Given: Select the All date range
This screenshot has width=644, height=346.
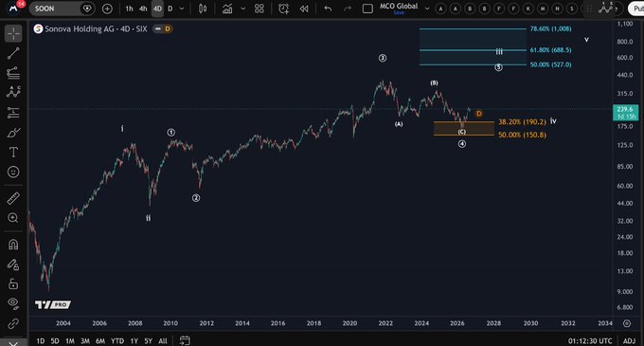Looking at the screenshot, I should tap(163, 340).
